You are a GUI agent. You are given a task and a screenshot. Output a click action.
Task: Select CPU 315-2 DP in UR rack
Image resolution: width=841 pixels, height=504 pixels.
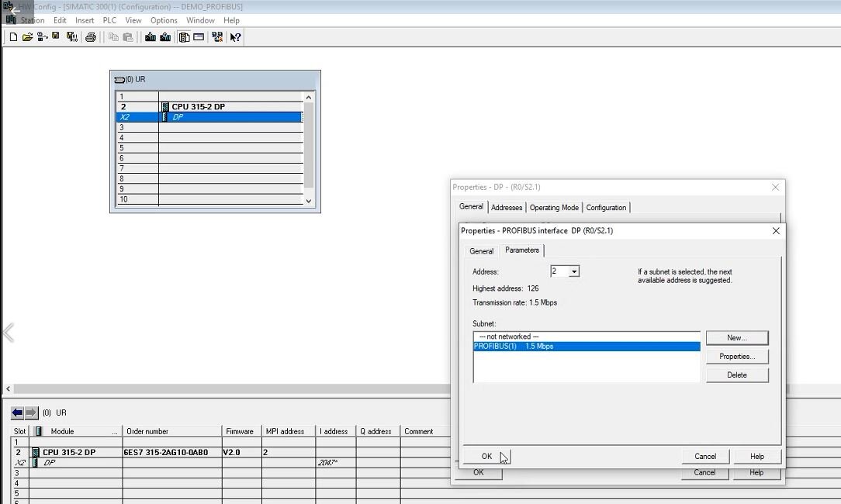(209, 107)
